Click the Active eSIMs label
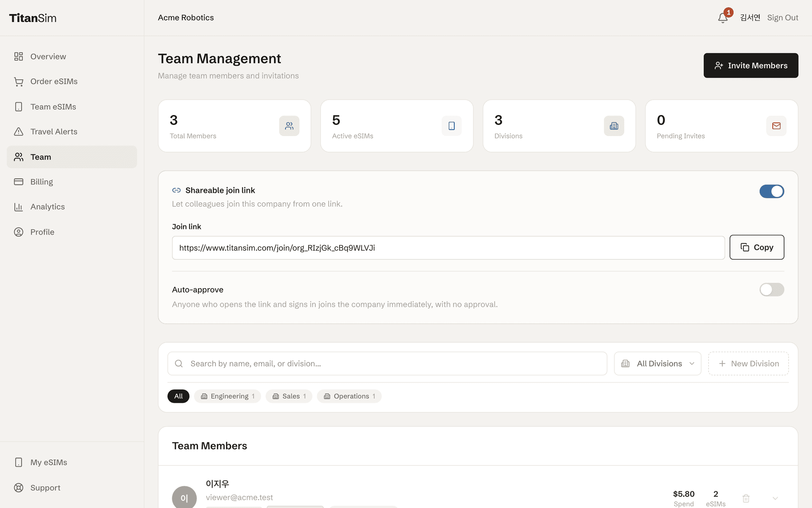Viewport: 812px width, 508px height. click(x=353, y=136)
